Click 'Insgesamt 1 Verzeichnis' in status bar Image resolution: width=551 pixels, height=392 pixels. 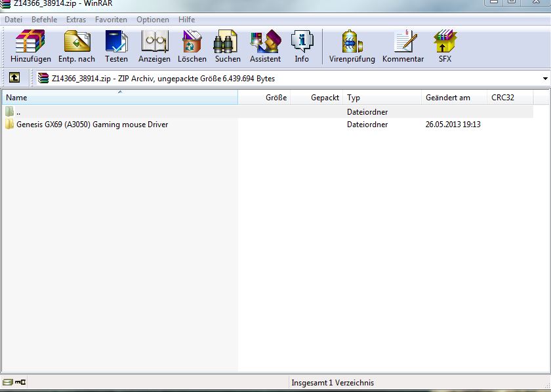pos(333,383)
